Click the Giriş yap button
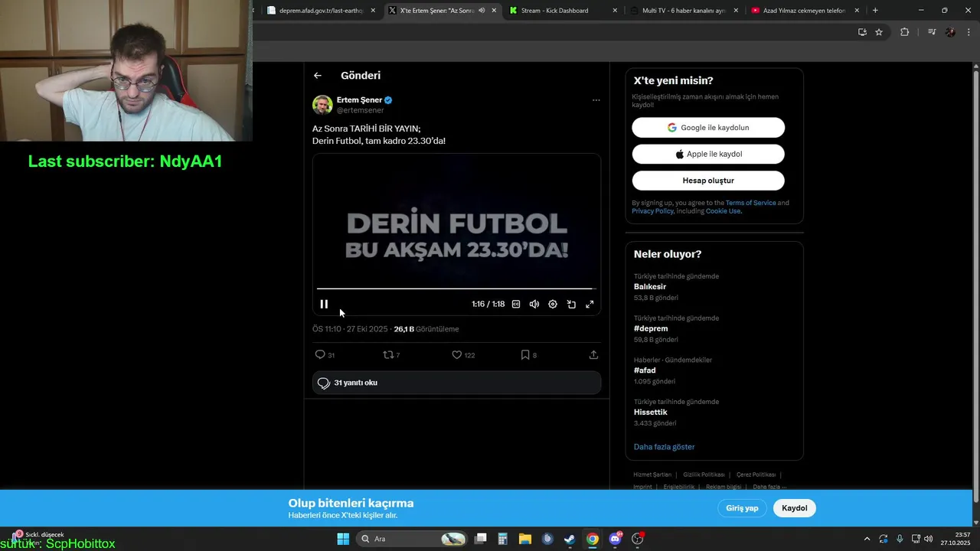This screenshot has width=980, height=551. click(x=742, y=508)
